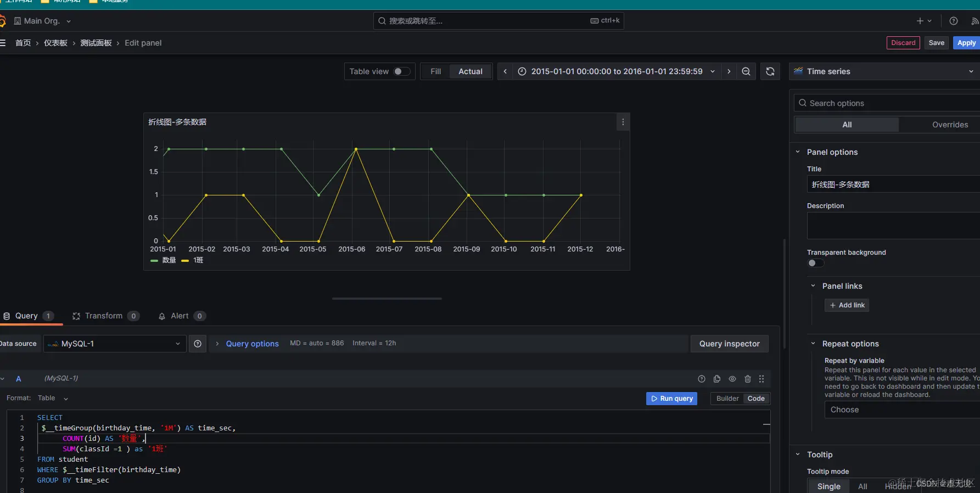Select Hidden tooltip mode

[898, 486]
